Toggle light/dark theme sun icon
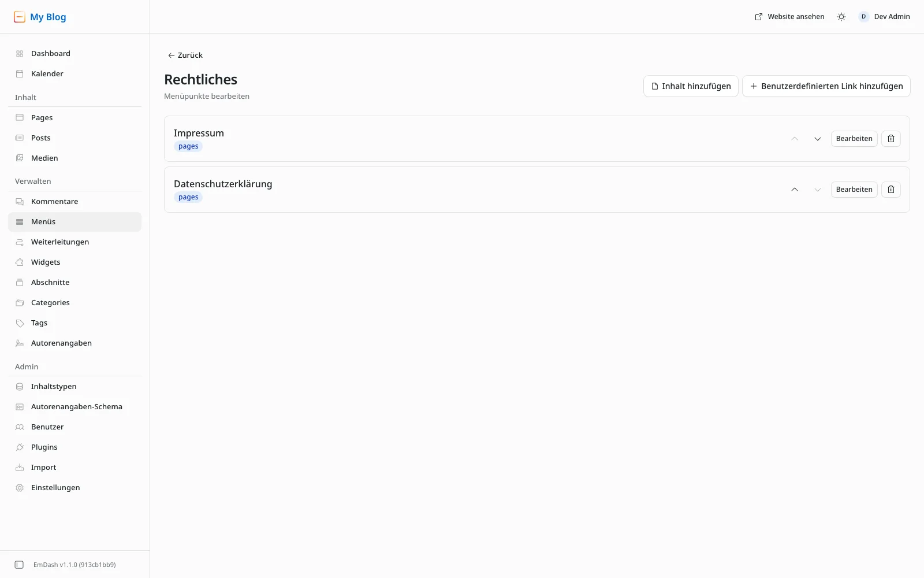This screenshot has height=578, width=924. [841, 17]
